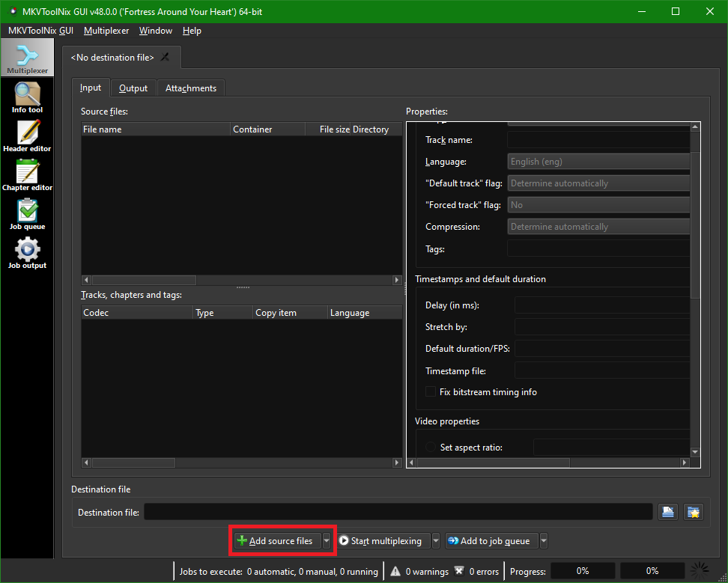Sort tracks by Codec column

coord(137,313)
